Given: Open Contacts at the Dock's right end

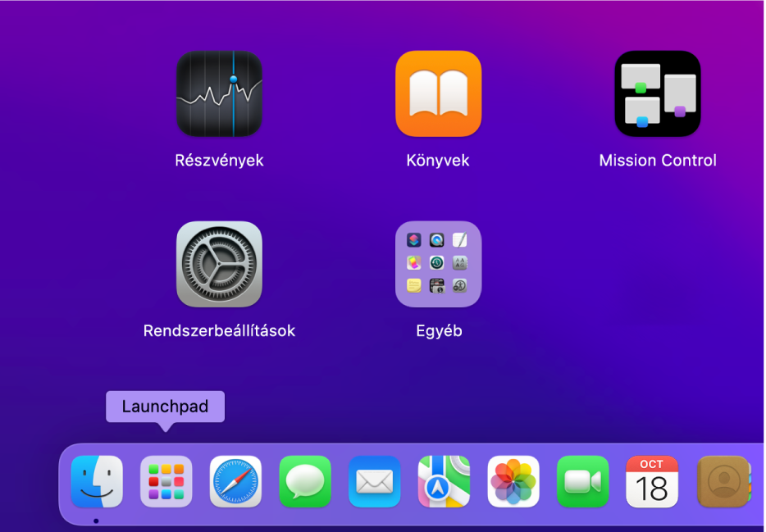Looking at the screenshot, I should pyautogui.click(x=720, y=481).
